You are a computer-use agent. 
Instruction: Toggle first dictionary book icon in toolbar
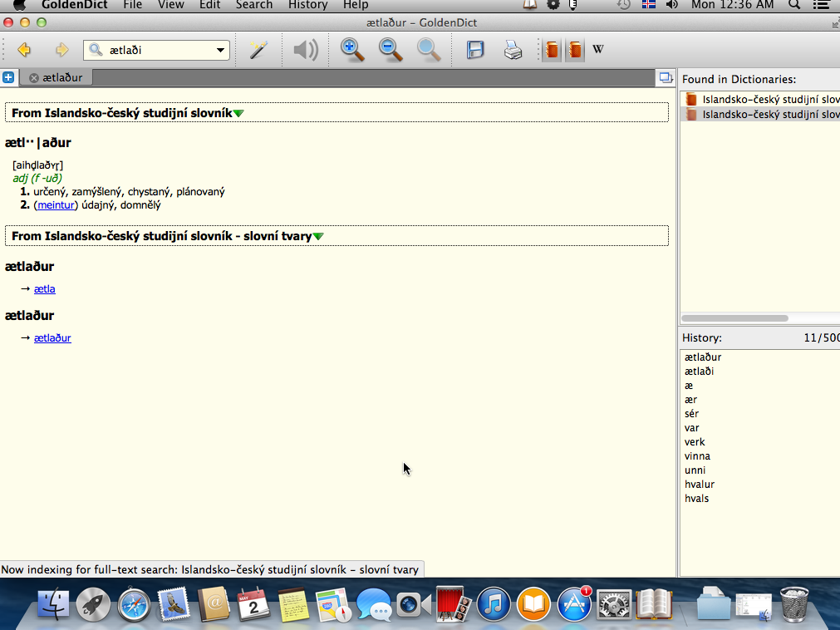pos(552,50)
